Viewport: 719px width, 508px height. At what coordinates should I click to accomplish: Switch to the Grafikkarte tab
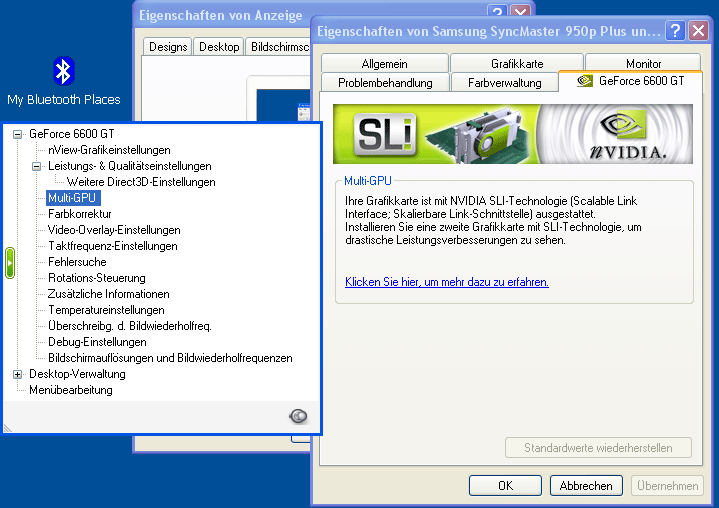[517, 63]
